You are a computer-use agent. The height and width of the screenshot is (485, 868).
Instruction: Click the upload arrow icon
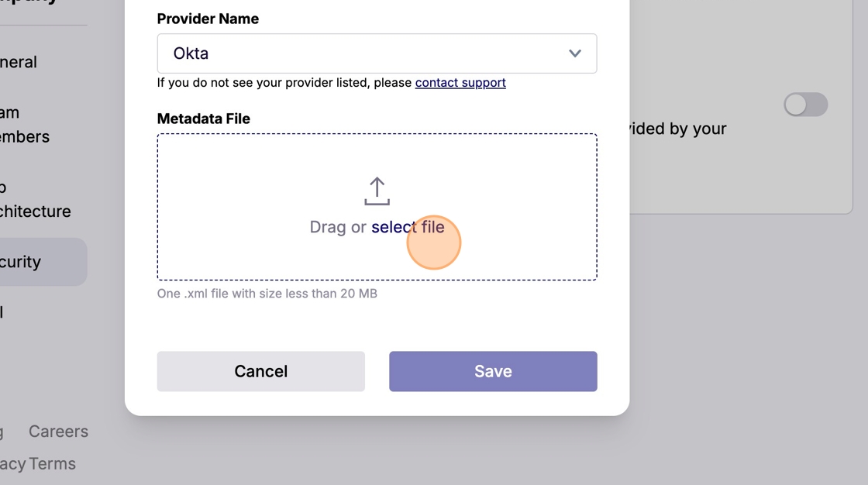click(377, 191)
